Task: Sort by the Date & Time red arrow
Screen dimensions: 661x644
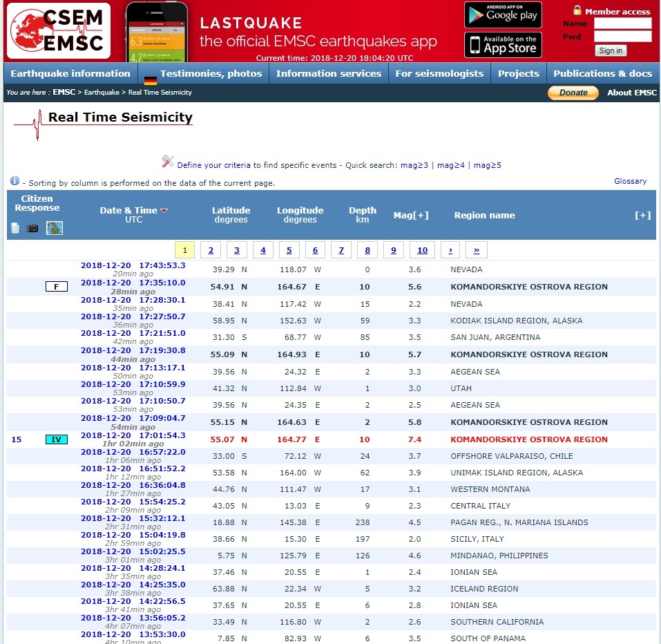Action: coord(164,211)
